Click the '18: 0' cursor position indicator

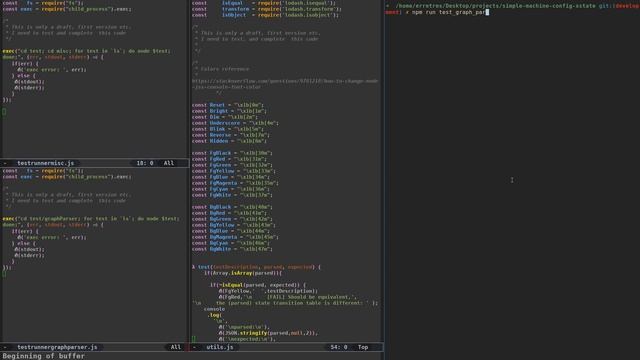tap(145, 163)
